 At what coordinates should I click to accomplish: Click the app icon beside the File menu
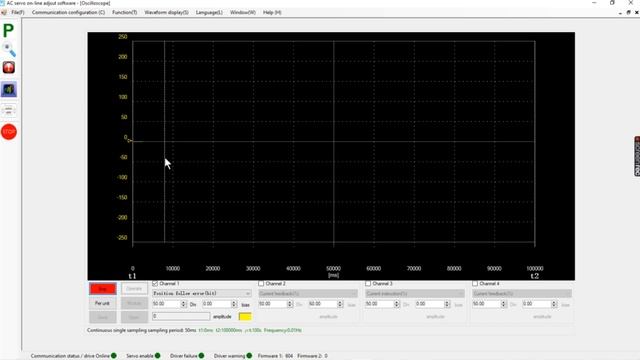click(x=4, y=13)
